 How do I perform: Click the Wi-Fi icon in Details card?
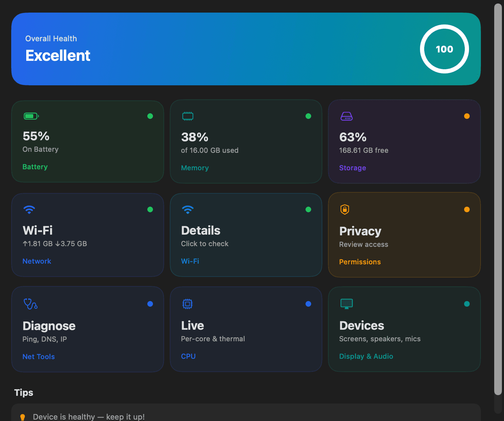(x=188, y=209)
